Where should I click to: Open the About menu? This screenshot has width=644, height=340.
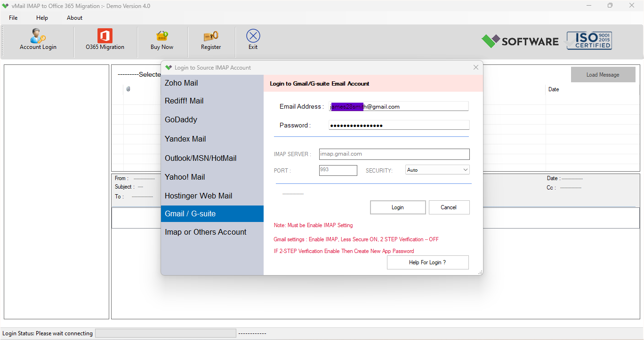coord(74,18)
